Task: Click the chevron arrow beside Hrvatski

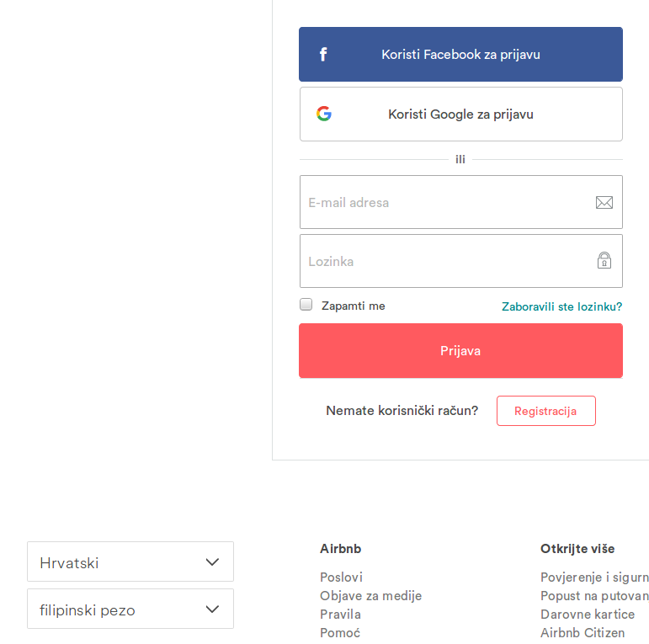Action: pyautogui.click(x=212, y=562)
